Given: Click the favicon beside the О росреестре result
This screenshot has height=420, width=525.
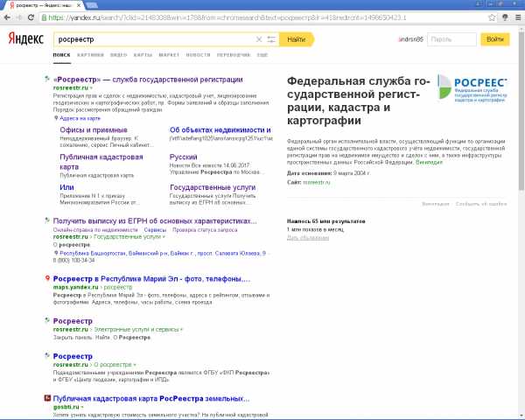Looking at the screenshot, I should click(47, 355).
